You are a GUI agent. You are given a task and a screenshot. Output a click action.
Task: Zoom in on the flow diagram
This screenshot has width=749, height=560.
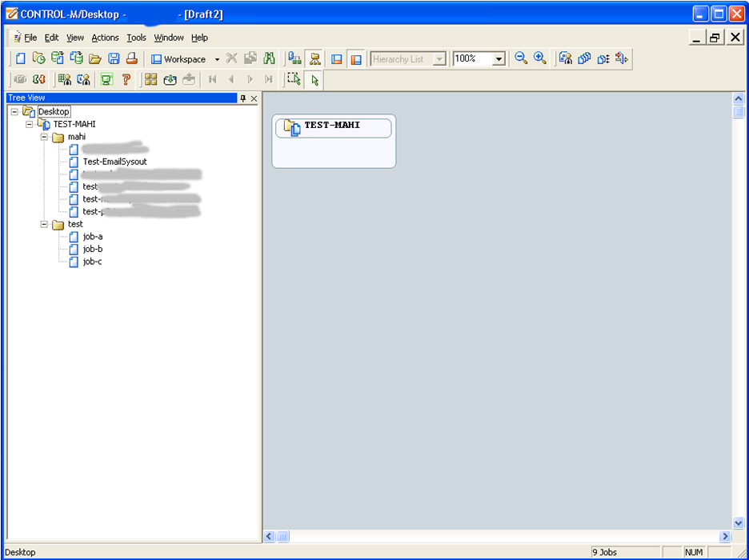click(540, 58)
